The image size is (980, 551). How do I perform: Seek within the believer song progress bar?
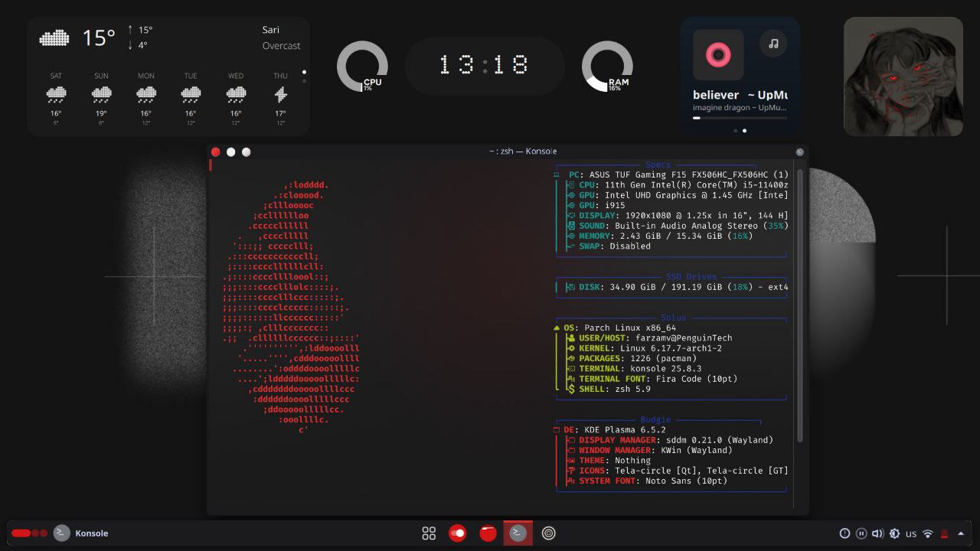[740, 118]
